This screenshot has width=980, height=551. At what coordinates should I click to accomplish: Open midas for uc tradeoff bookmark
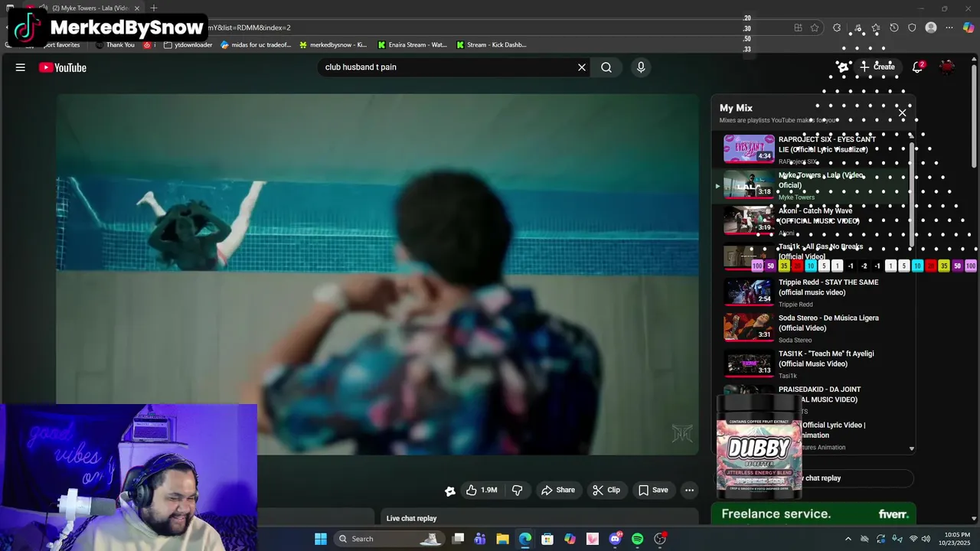point(256,44)
